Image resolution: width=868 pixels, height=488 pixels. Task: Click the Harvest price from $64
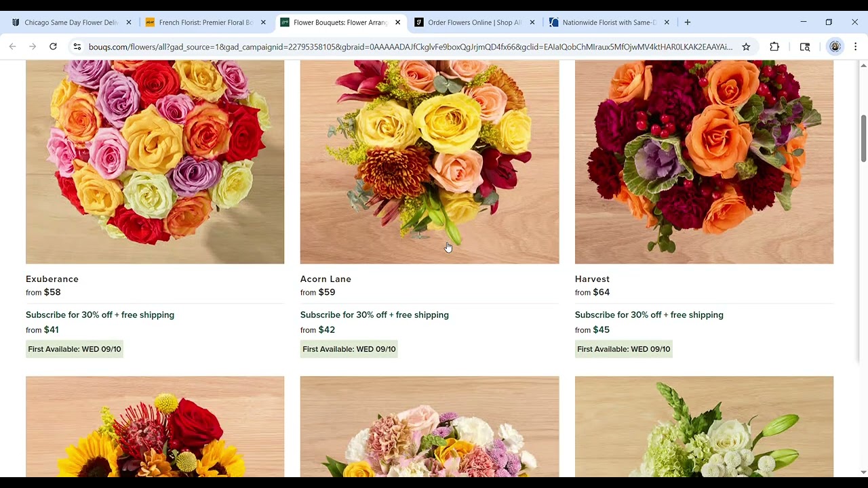pyautogui.click(x=592, y=292)
